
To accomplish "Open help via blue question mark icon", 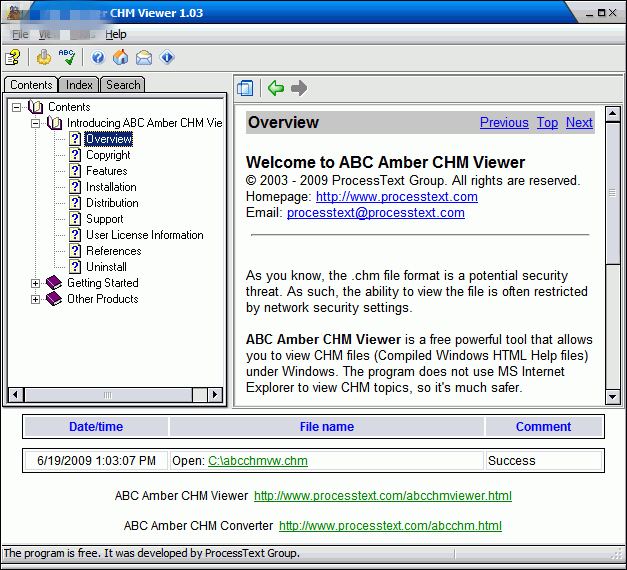I will [x=98, y=57].
